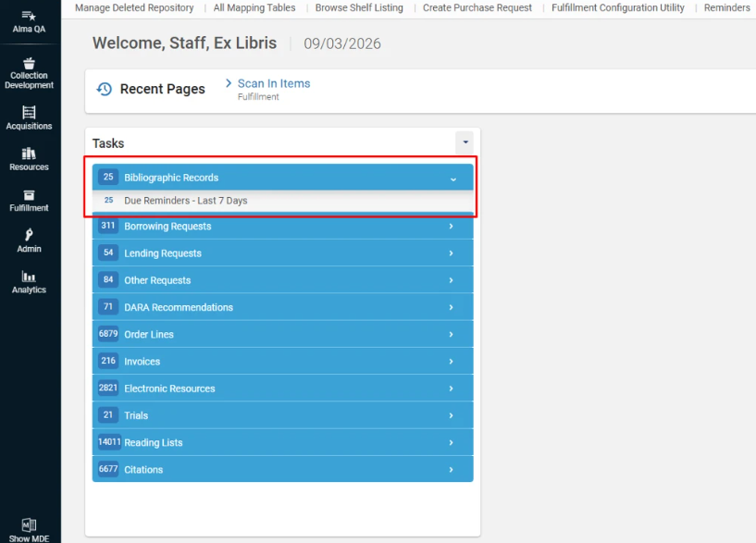
Task: Open Create Purchase Request link
Action: (x=477, y=7)
